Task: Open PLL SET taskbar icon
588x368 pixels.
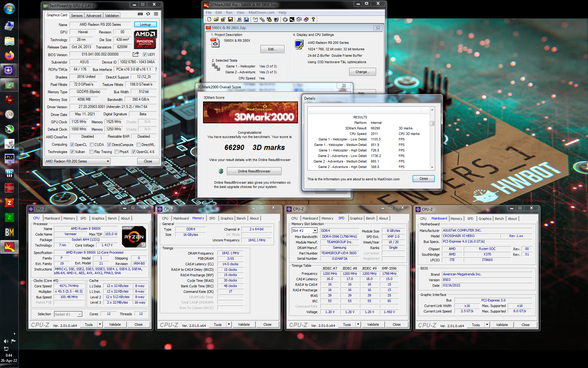Action: (x=9, y=159)
